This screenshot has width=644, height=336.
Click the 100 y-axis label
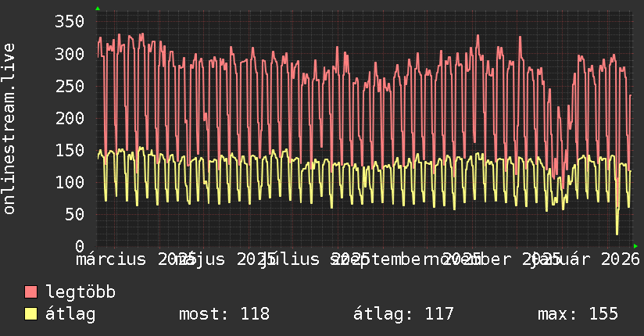[70, 182]
